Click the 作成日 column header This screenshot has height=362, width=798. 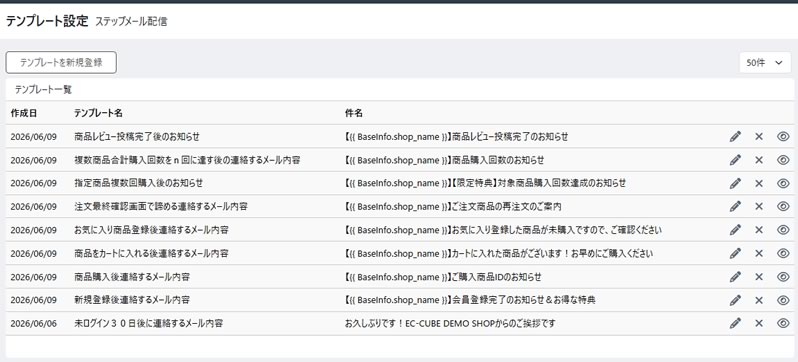coord(23,113)
